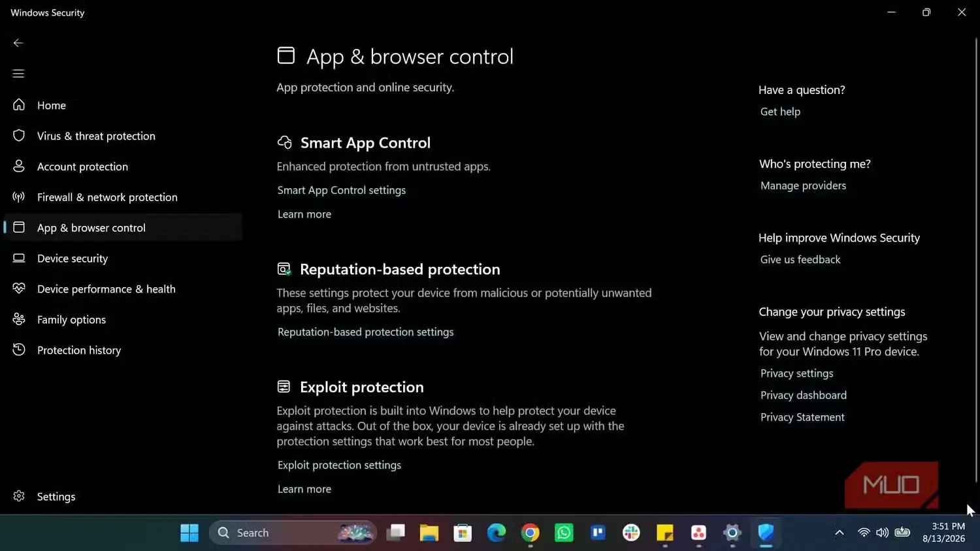Open Settings at bottom of sidebar
This screenshot has height=551, width=980.
(x=56, y=497)
